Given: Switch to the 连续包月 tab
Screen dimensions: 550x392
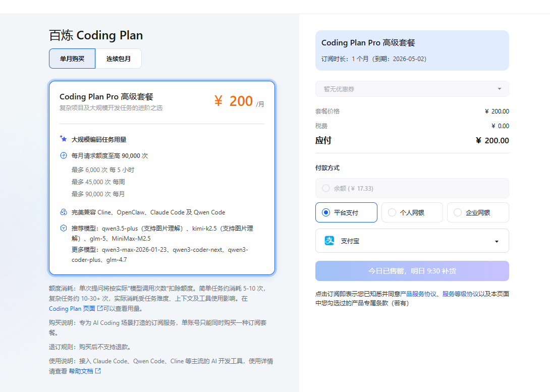Looking at the screenshot, I should coord(119,59).
